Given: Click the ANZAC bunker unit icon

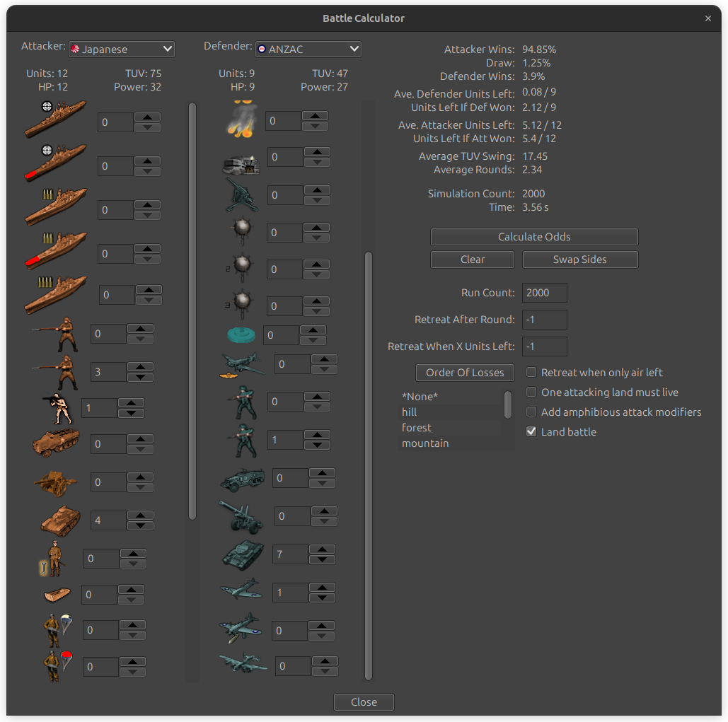Looking at the screenshot, I should click(x=241, y=163).
